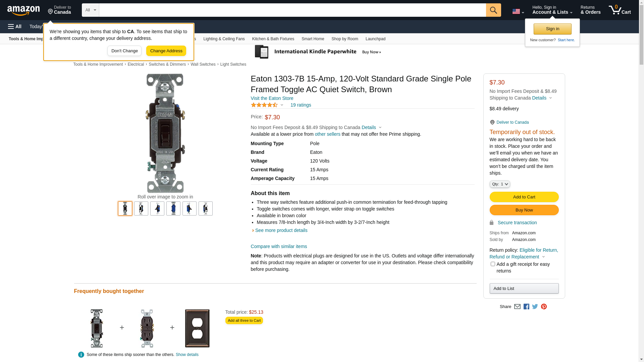Share product on Facebook icon
Screen dimensions: 644x362
tap(526, 307)
